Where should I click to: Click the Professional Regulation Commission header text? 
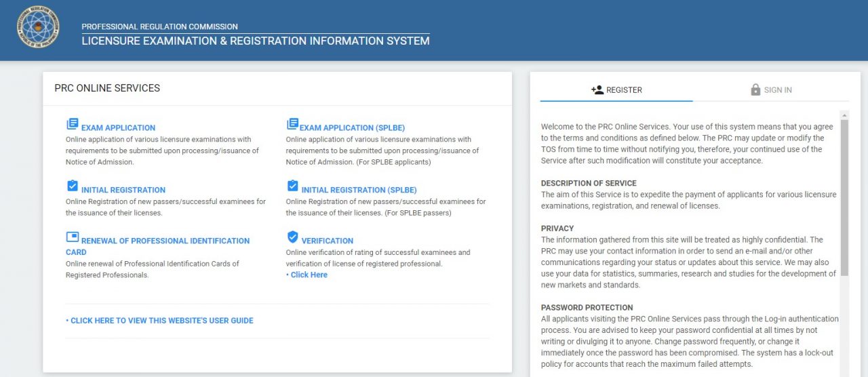click(159, 26)
